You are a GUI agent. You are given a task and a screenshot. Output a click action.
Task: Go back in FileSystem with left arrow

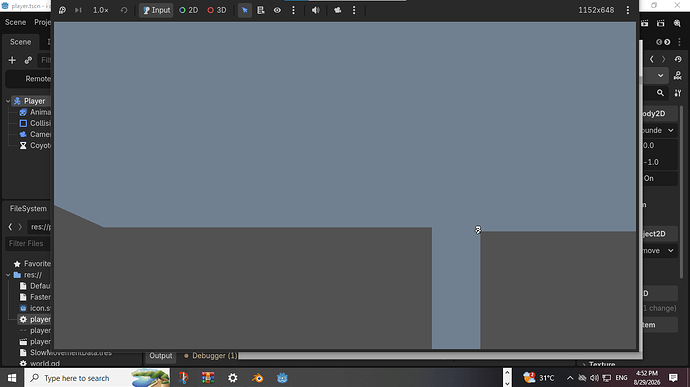[10, 227]
